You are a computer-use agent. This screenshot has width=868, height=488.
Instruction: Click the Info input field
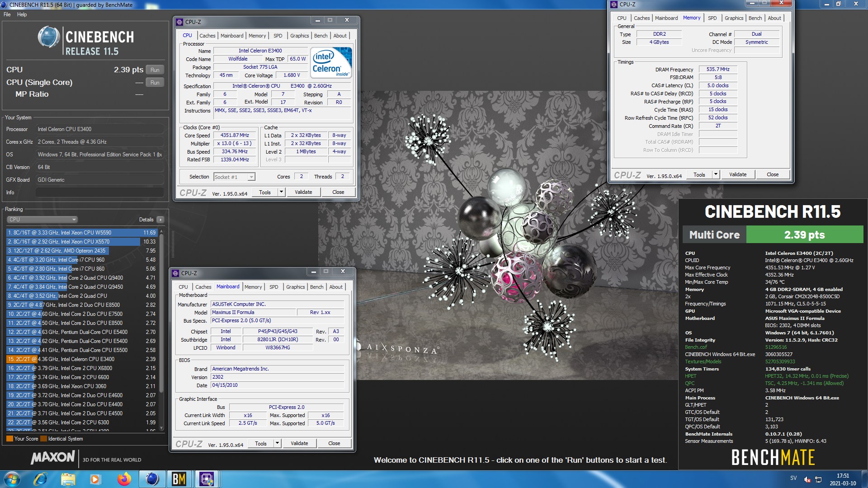pos(99,192)
